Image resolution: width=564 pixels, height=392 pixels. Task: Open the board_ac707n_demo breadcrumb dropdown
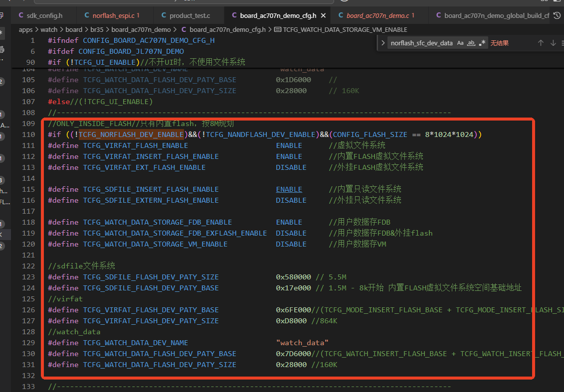(x=141, y=29)
